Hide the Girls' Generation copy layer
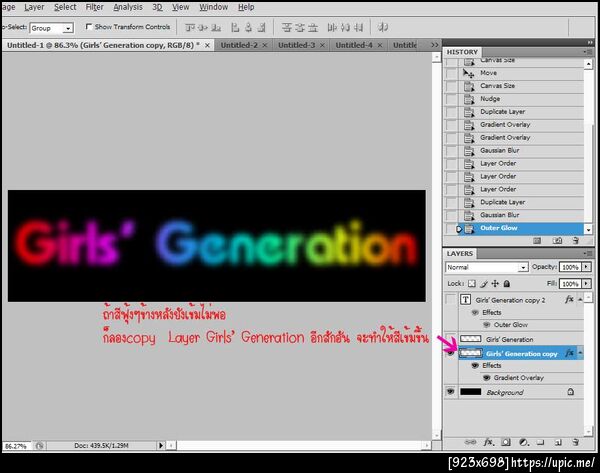This screenshot has width=600, height=473. [451, 353]
